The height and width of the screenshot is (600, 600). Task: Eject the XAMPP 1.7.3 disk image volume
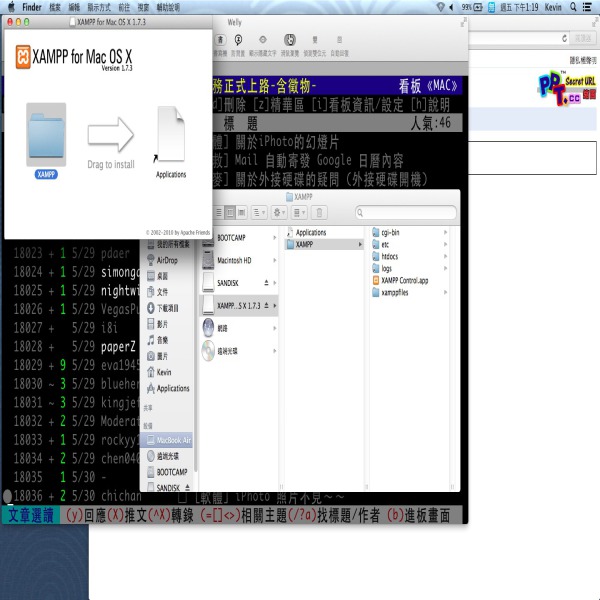266,305
